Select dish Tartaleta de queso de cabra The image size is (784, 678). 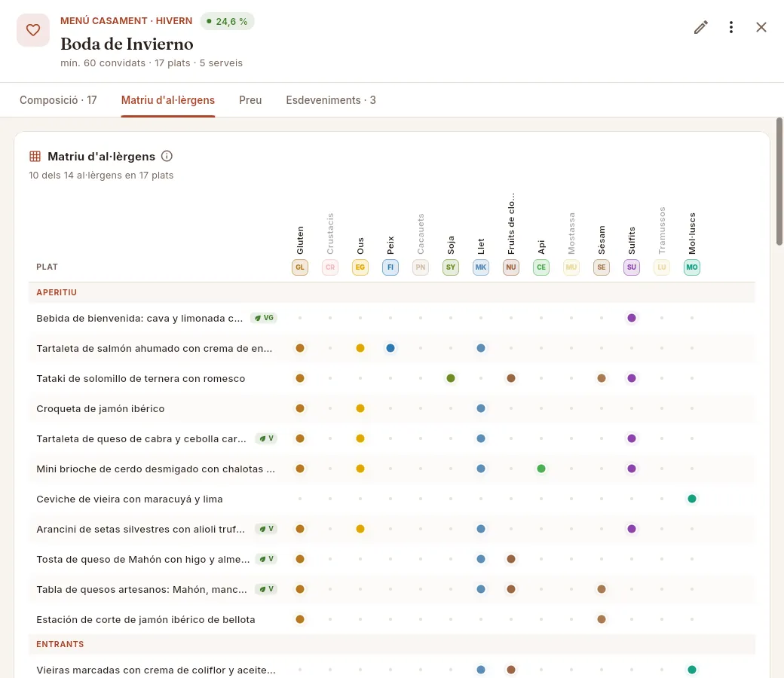coord(142,439)
